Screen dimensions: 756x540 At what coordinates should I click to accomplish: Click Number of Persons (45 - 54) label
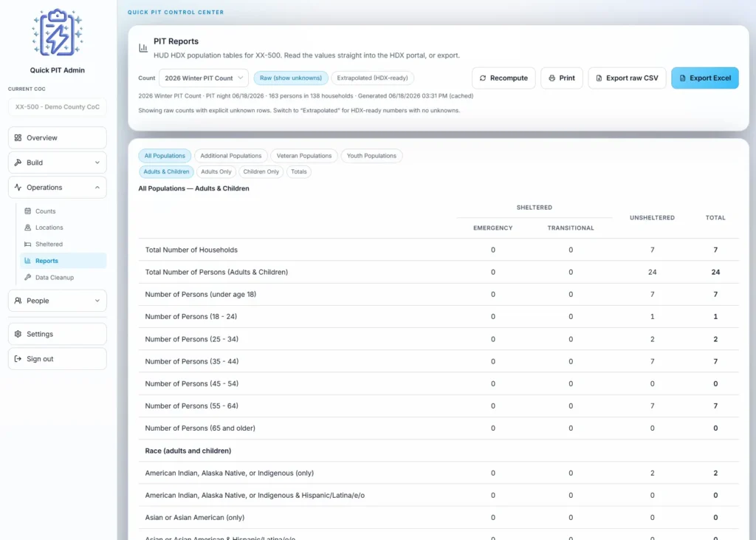[x=192, y=383]
